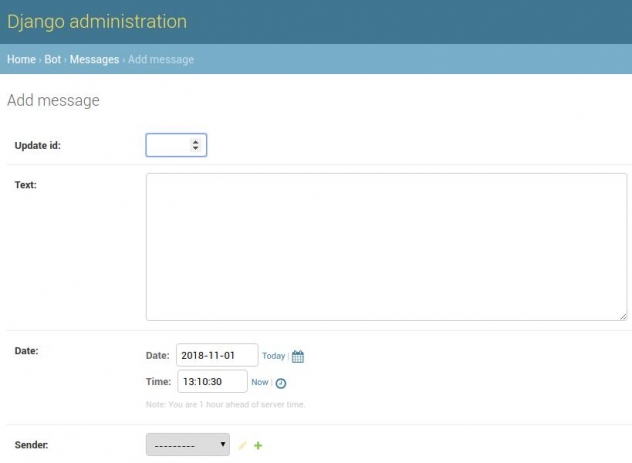Focus the Update id number field

pyautogui.click(x=168, y=146)
